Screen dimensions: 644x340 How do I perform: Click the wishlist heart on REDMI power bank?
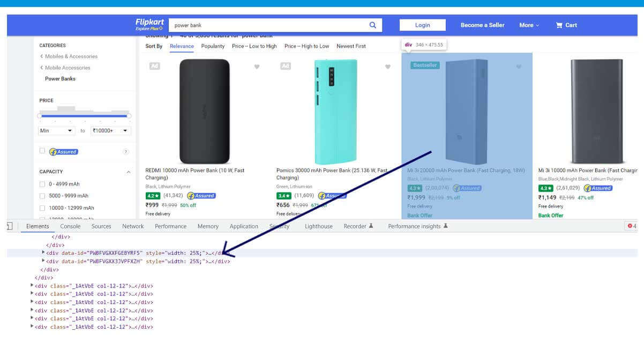[x=257, y=66]
